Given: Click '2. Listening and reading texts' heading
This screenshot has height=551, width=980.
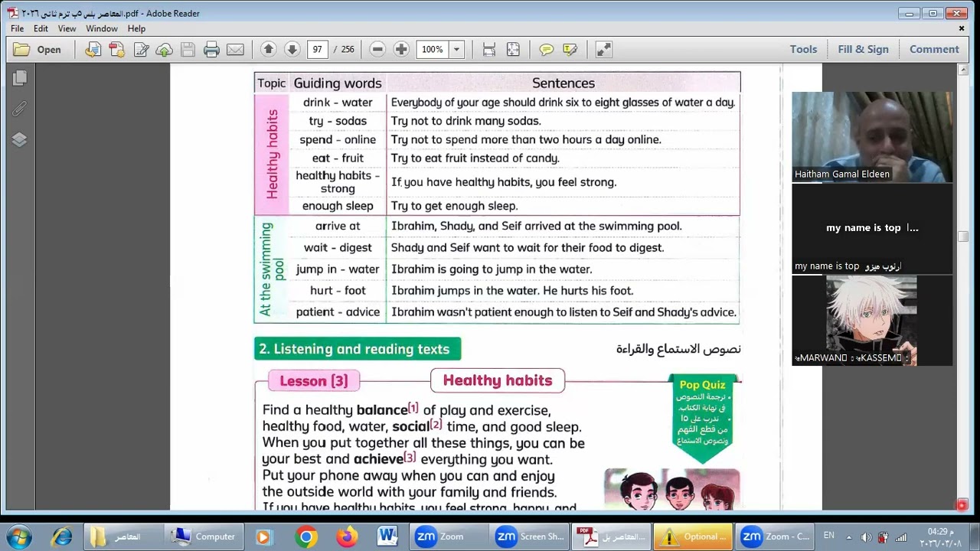Looking at the screenshot, I should [x=357, y=349].
